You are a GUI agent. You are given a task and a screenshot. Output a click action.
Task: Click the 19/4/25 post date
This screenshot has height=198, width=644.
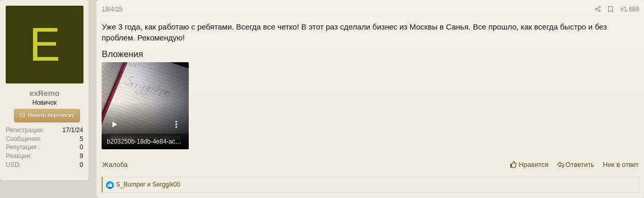pos(112,9)
